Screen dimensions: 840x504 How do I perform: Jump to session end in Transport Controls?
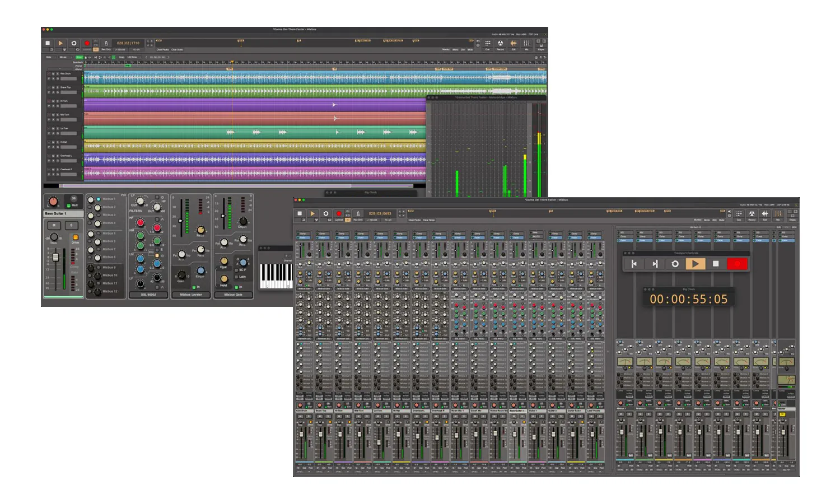(654, 264)
